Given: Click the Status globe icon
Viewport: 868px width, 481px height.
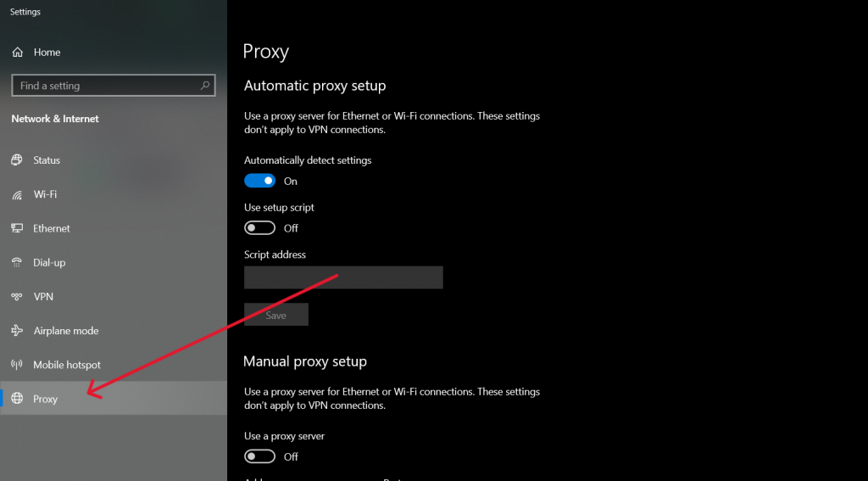Looking at the screenshot, I should tap(17, 160).
